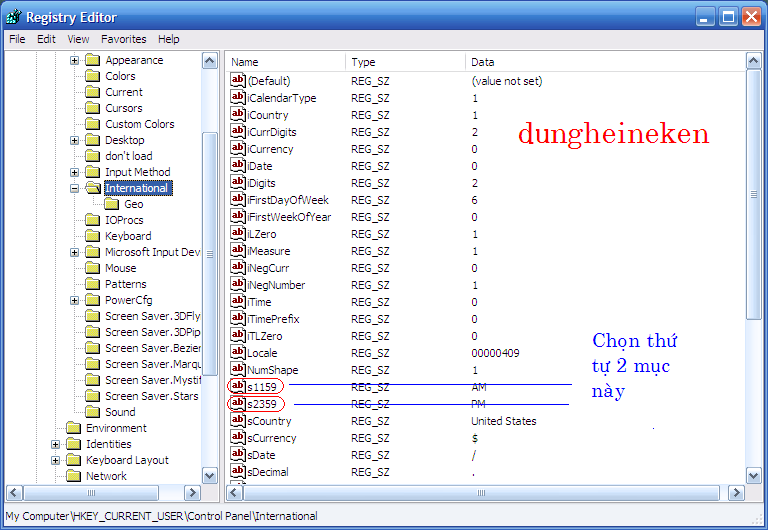Click the value icon next to iCurrency
The height and width of the screenshot is (530, 768).
click(238, 148)
